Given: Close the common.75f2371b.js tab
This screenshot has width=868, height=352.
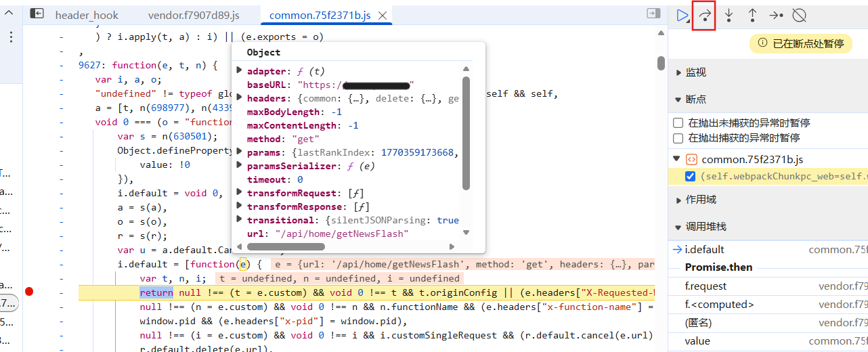Looking at the screenshot, I should pos(383,15).
